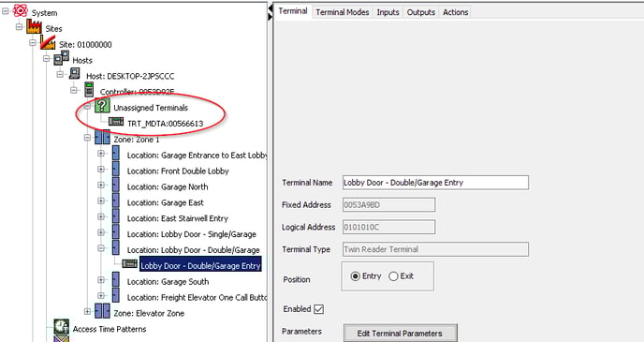Click the System atom icon
Image resolution: width=644 pixels, height=342 pixels.
pos(21,11)
